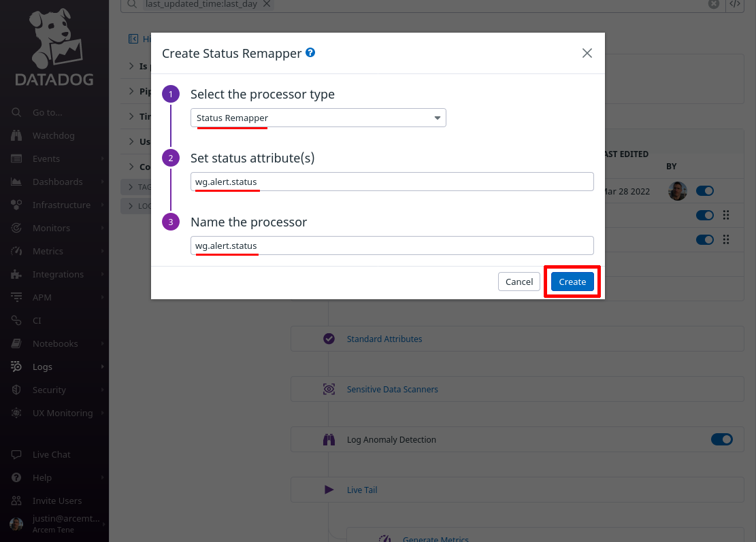Viewport: 756px width, 542px height.
Task: Click the Cancel button
Action: 519,282
